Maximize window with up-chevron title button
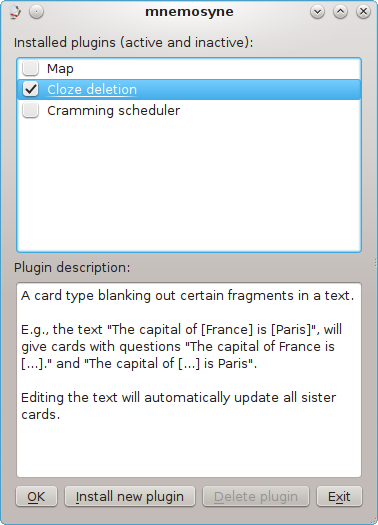 340,12
